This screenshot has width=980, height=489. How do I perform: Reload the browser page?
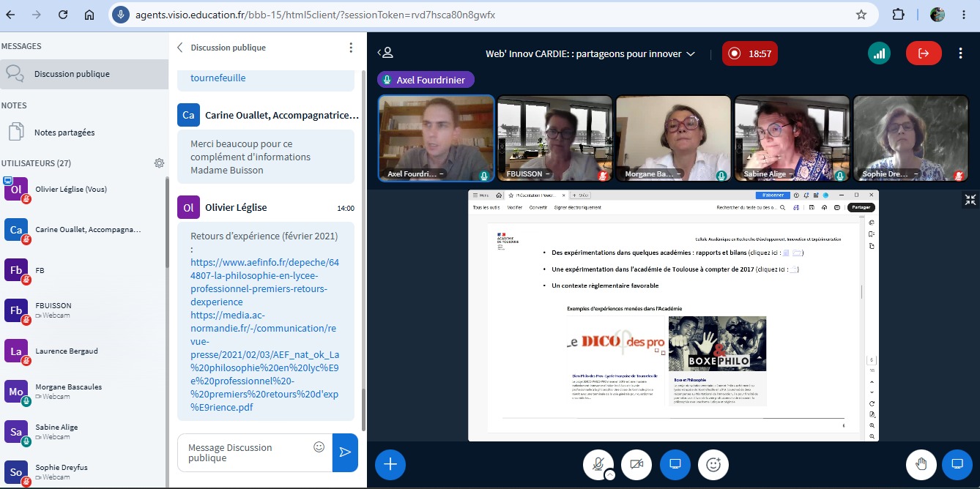coord(63,15)
